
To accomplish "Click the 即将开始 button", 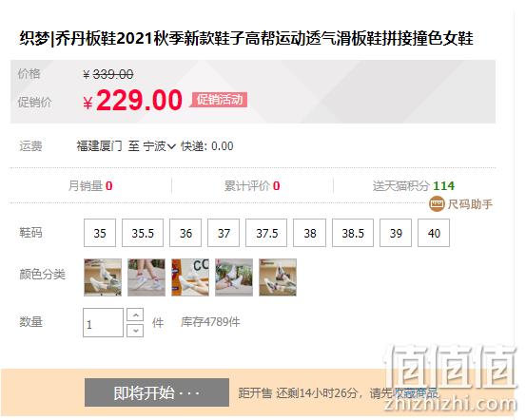I will [x=157, y=392].
